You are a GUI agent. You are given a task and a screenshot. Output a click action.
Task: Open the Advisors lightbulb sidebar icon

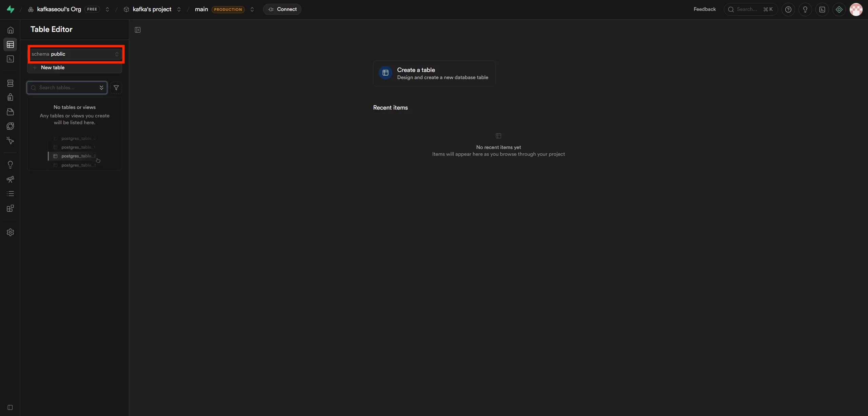click(10, 165)
